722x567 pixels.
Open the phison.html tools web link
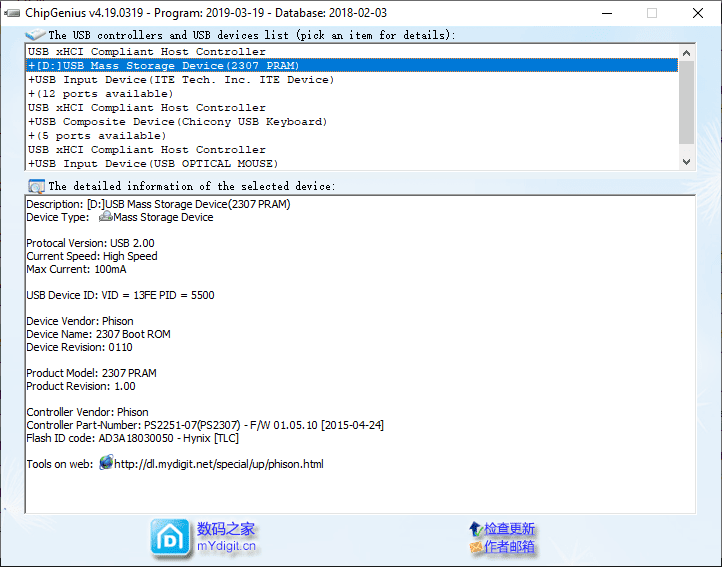coord(219,464)
